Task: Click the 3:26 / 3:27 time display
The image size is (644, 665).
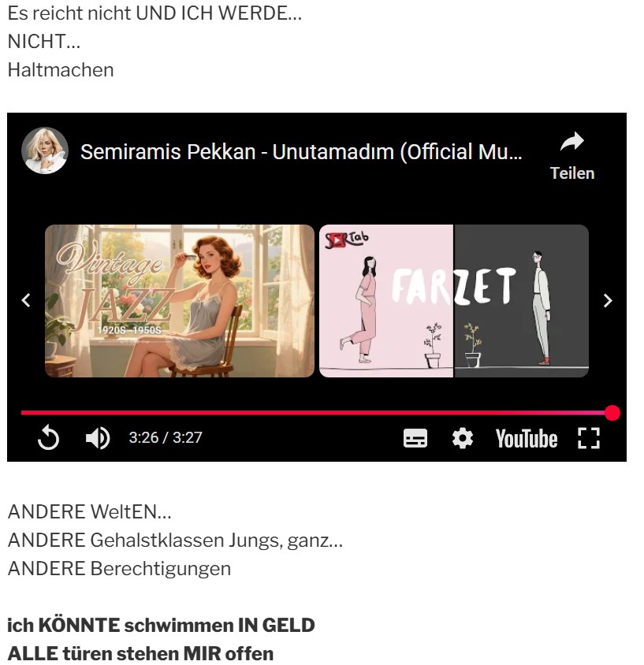Action: 166,437
